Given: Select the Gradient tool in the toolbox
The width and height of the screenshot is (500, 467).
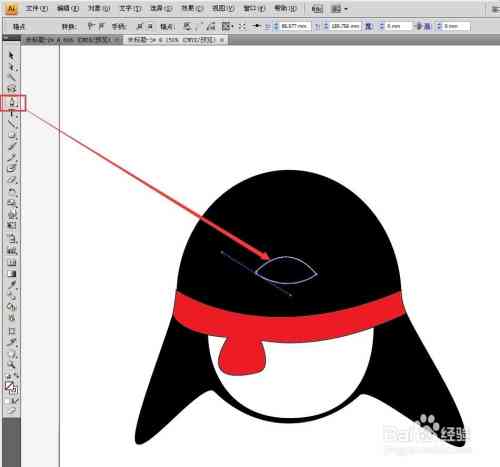Looking at the screenshot, I should coord(12,274).
